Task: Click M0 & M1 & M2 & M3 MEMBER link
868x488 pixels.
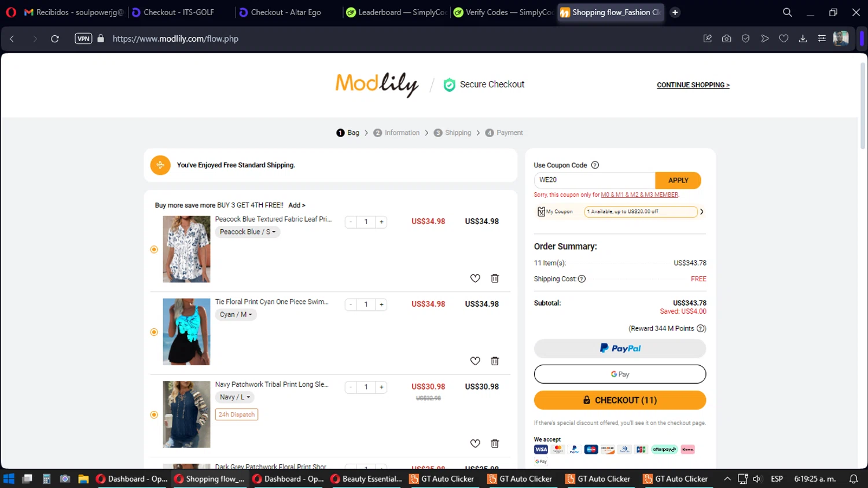Action: coord(639,195)
